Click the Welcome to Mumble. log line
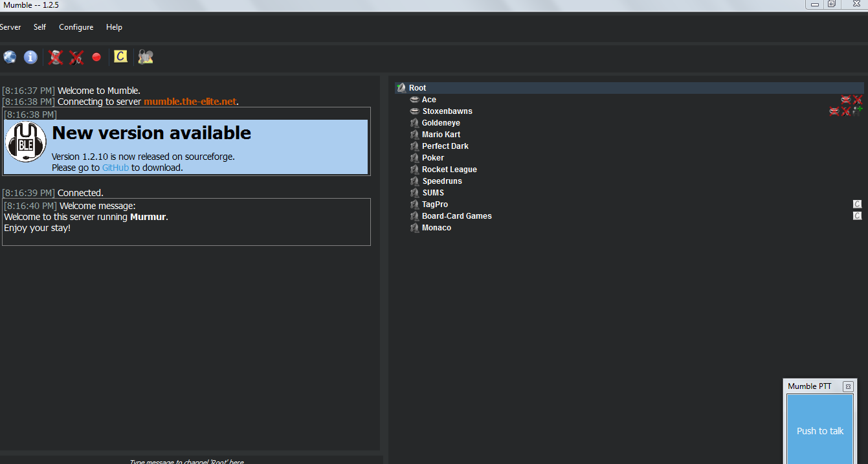The width and height of the screenshot is (868, 464). point(99,91)
